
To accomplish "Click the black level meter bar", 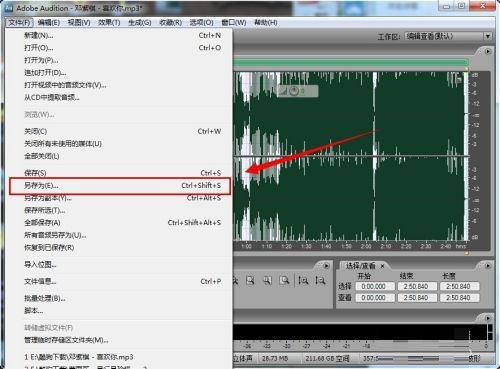I will pyautogui.click(x=360, y=332).
